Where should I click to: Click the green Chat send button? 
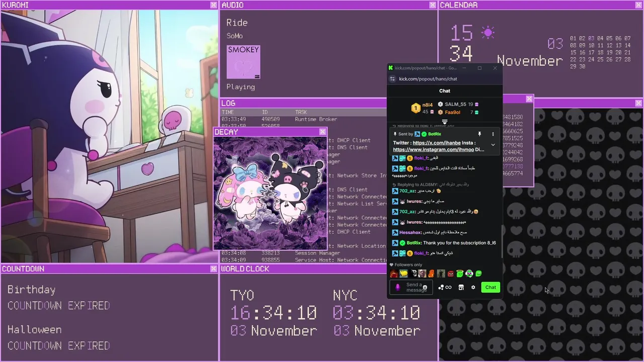pyautogui.click(x=491, y=288)
